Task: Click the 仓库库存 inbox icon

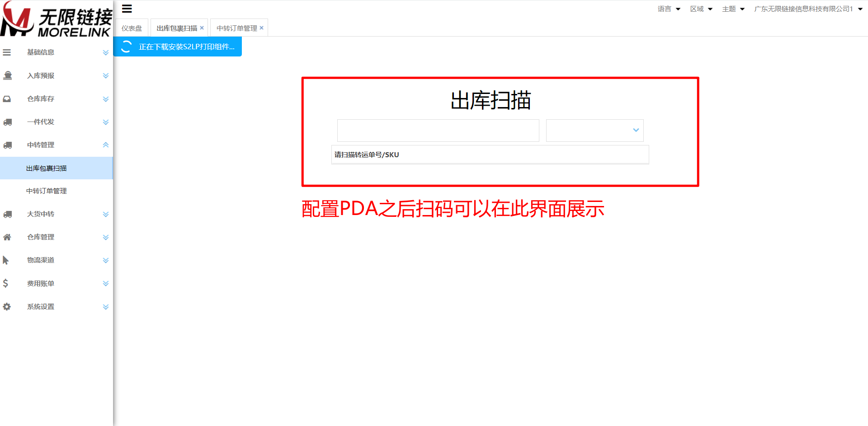Action: (x=7, y=99)
